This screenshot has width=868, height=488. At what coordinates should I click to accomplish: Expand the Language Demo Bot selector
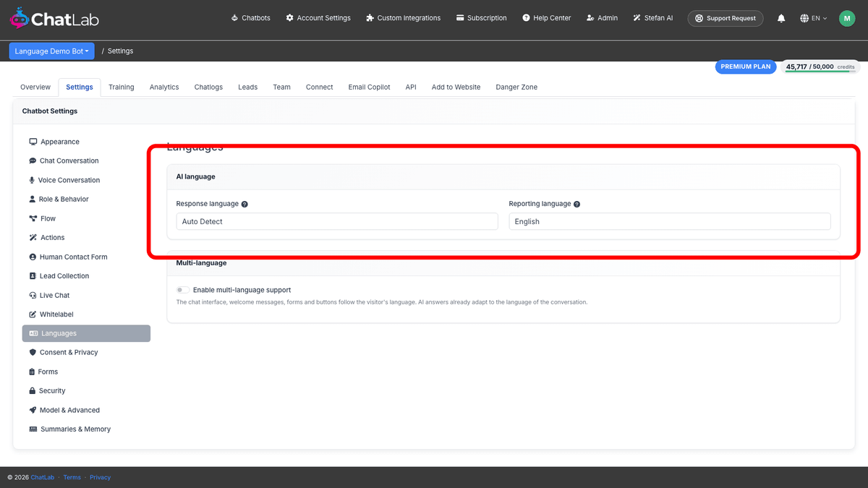click(x=52, y=51)
